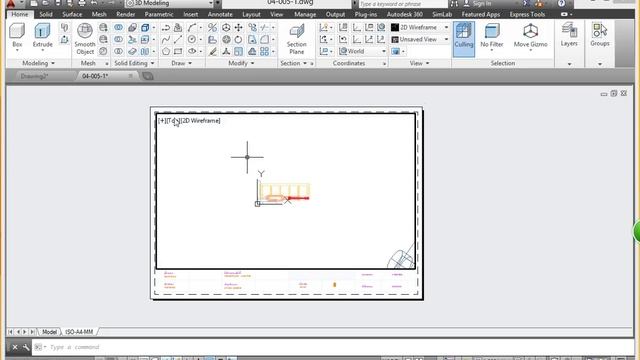The height and width of the screenshot is (360, 640).
Task: Click the Array tool in Modify panel
Action: pyautogui.click(x=264, y=51)
